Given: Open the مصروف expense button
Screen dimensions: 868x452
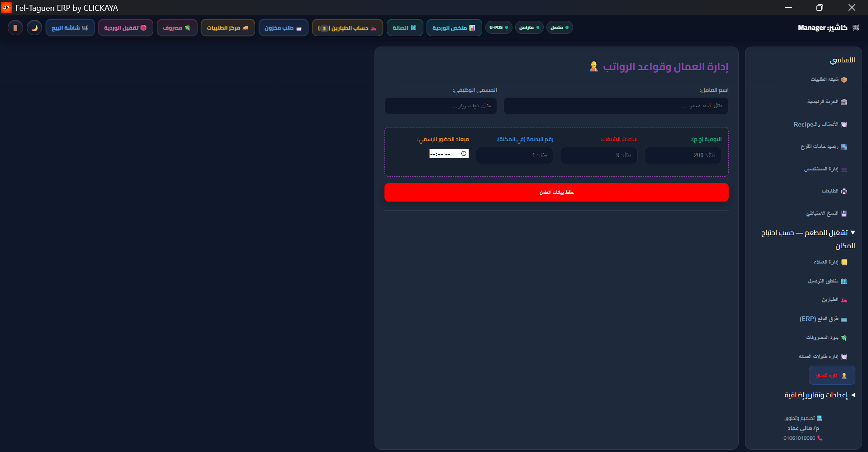Looking at the screenshot, I should click(177, 28).
